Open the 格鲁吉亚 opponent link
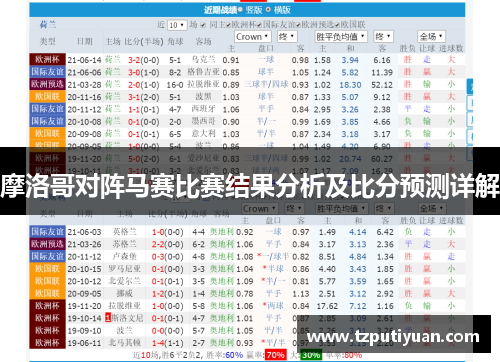 pyautogui.click(x=203, y=72)
